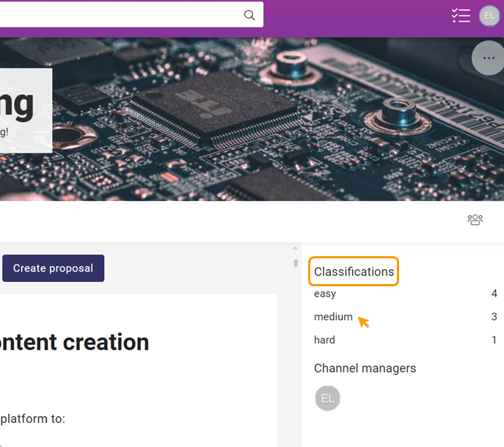Open the three-dot more options button
Image resolution: width=504 pixels, height=447 pixels.
tap(488, 59)
